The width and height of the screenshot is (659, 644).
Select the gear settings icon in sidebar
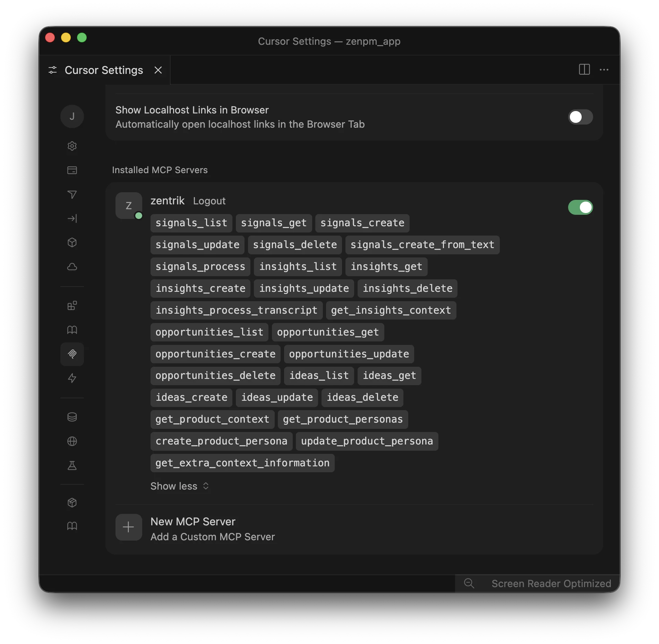[72, 146]
